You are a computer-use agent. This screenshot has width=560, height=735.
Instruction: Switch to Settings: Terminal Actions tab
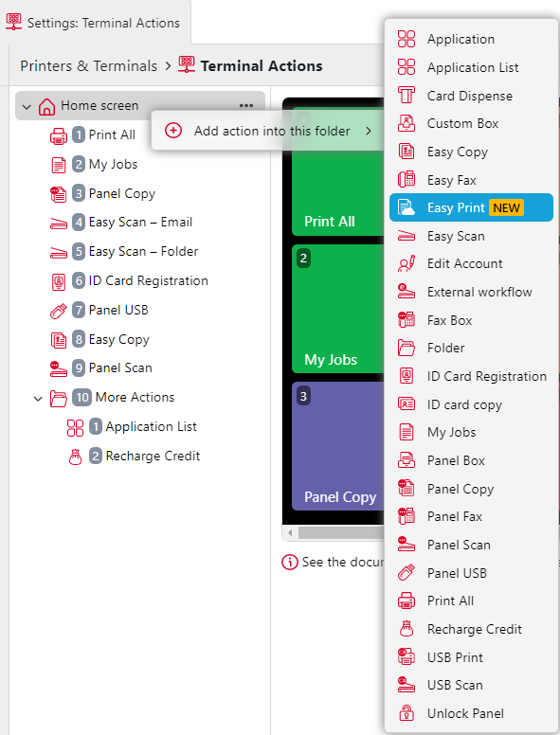coord(94,23)
